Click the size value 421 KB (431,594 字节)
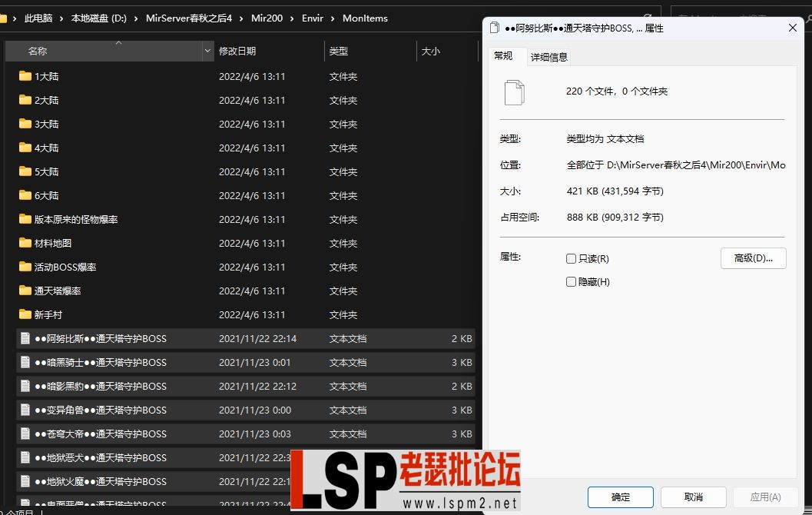 click(615, 191)
